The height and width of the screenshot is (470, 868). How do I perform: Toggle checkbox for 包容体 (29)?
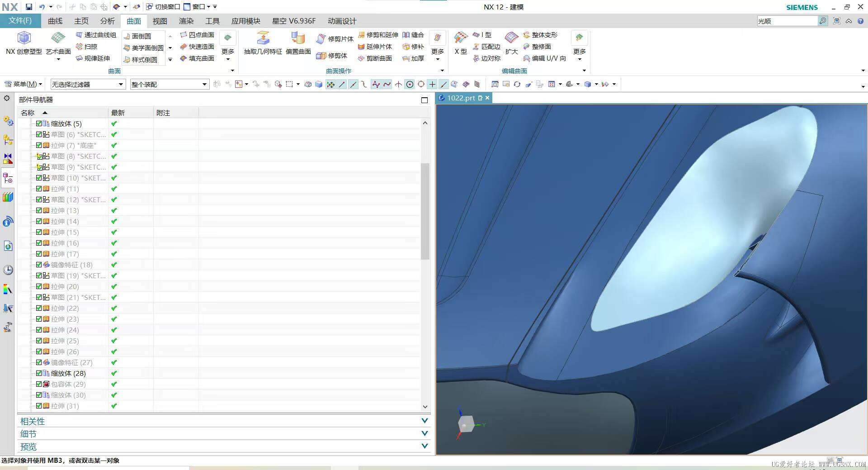[39, 384]
